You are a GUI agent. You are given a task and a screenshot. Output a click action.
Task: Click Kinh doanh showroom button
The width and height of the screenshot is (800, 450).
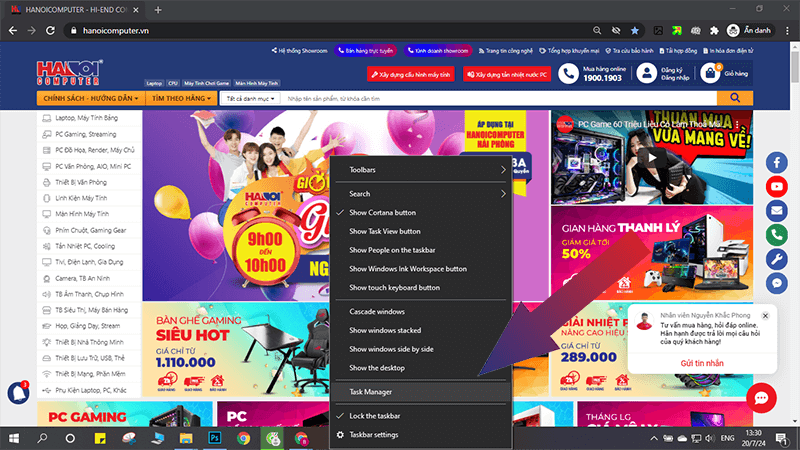[x=438, y=51]
